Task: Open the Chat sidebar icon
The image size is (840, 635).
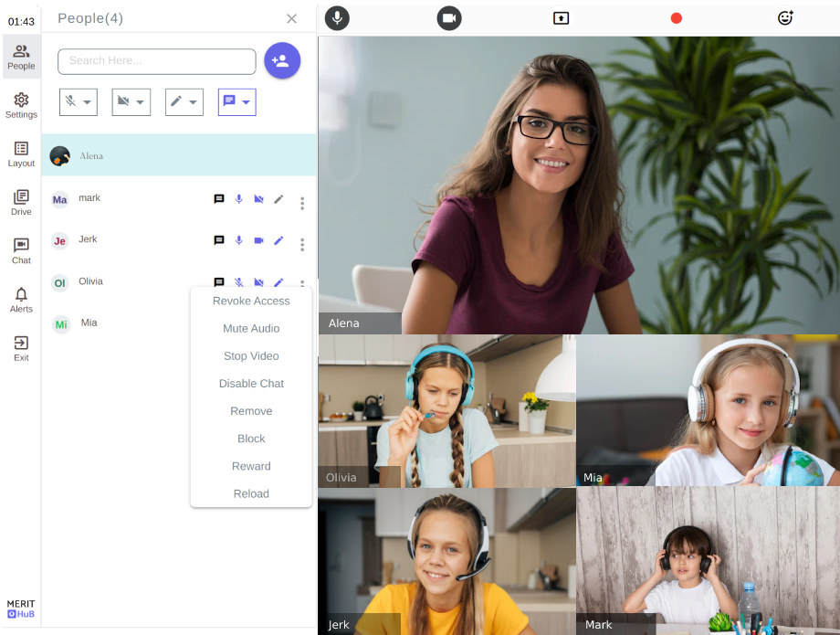Action: coord(21,250)
